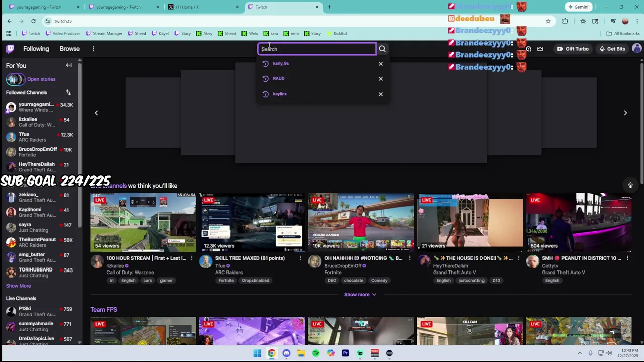Select RAUD recent search suggestion
The image size is (644, 362).
click(x=279, y=79)
